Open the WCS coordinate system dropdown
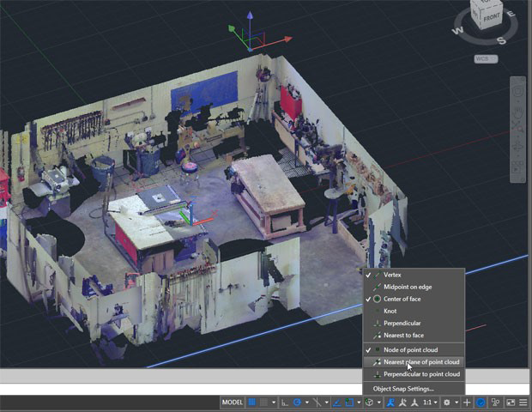 (487, 58)
